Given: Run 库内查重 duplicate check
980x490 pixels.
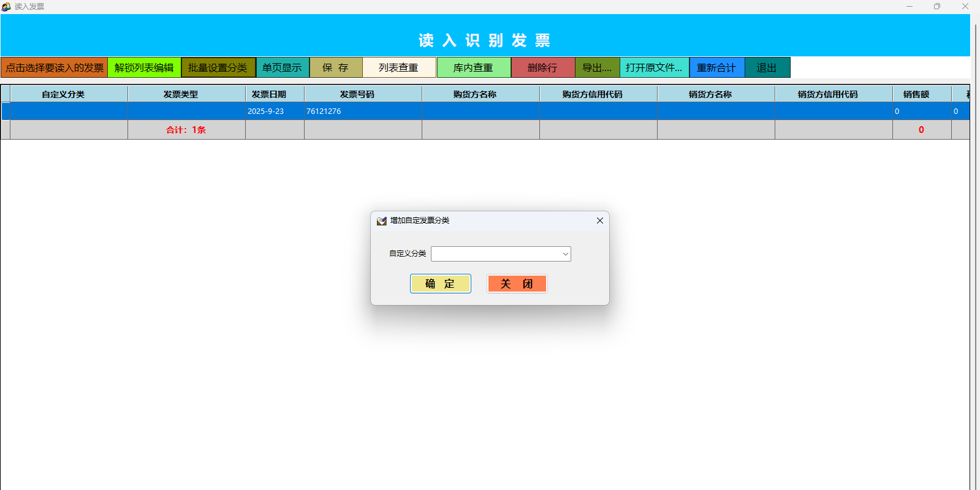Looking at the screenshot, I should [474, 67].
